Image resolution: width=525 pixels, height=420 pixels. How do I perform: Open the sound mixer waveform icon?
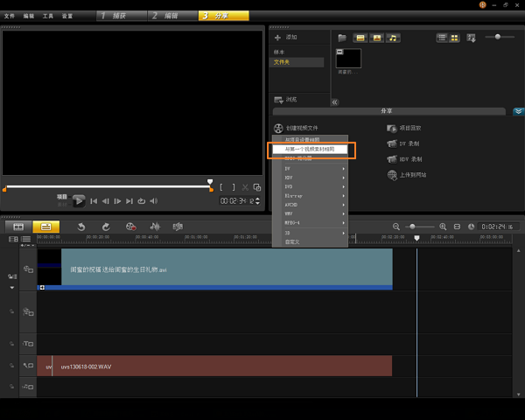155,227
